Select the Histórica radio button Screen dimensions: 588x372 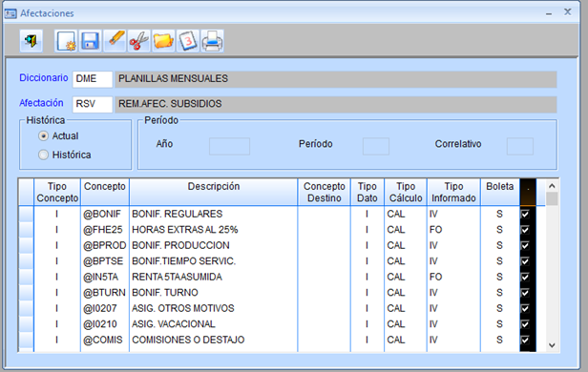[44, 155]
